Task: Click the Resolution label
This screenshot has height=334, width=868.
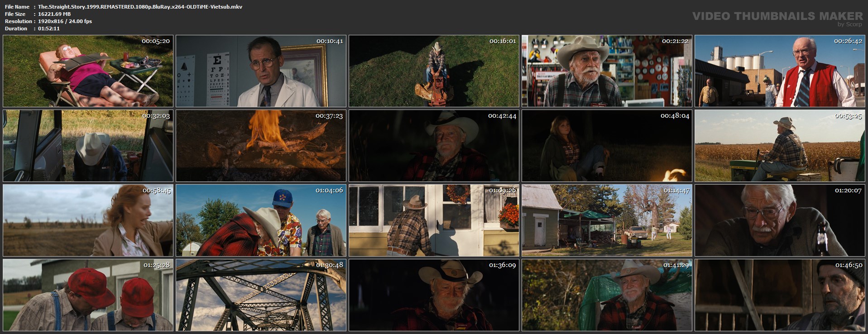Action: coord(18,21)
